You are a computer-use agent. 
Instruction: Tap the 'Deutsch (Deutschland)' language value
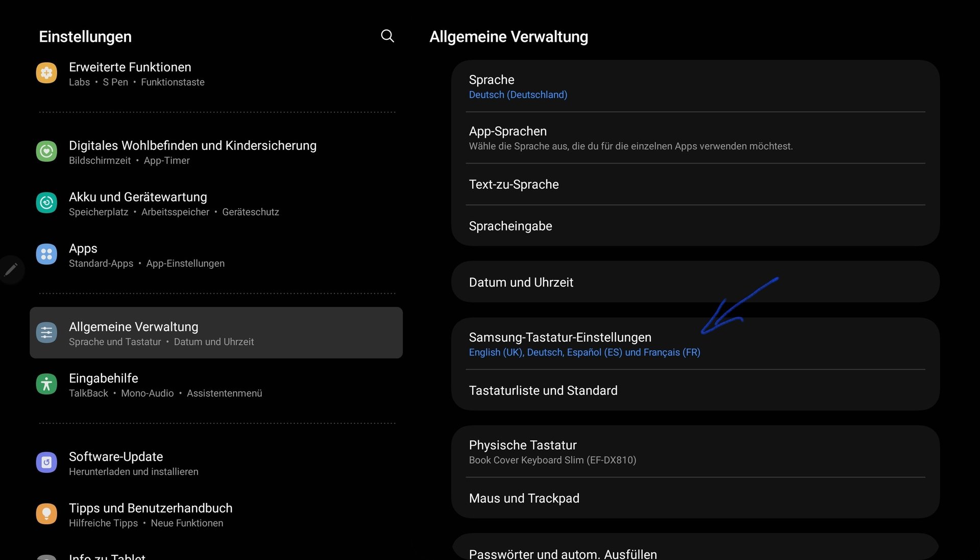point(518,95)
